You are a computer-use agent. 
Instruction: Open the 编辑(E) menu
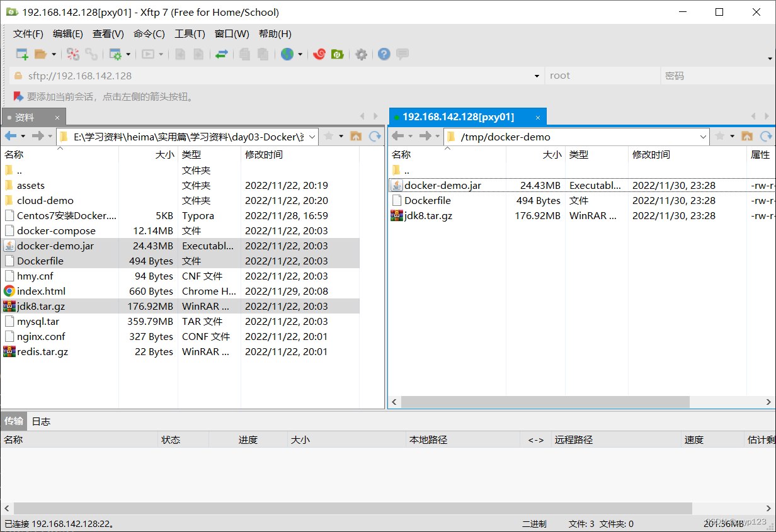coord(68,34)
